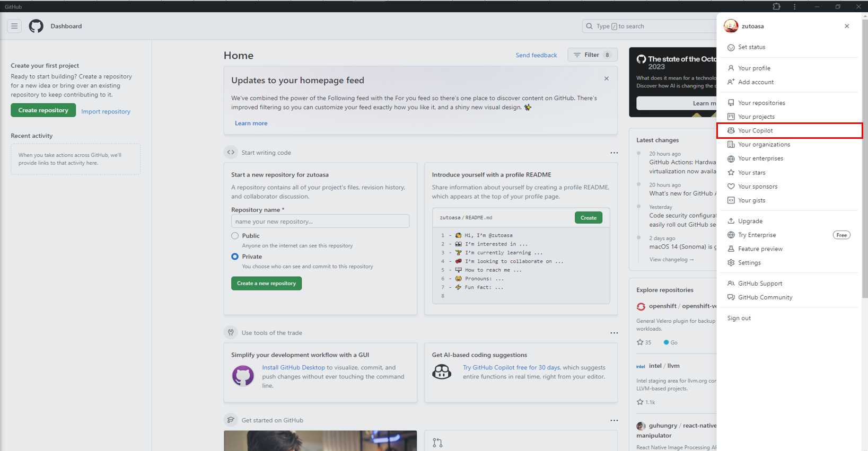
Task: Click Create button for README.md
Action: tap(588, 218)
